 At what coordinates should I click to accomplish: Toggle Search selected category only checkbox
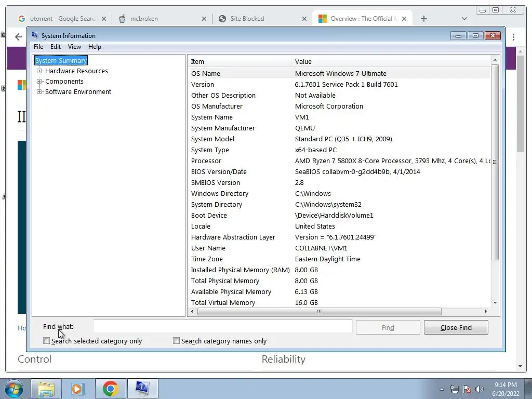46,341
